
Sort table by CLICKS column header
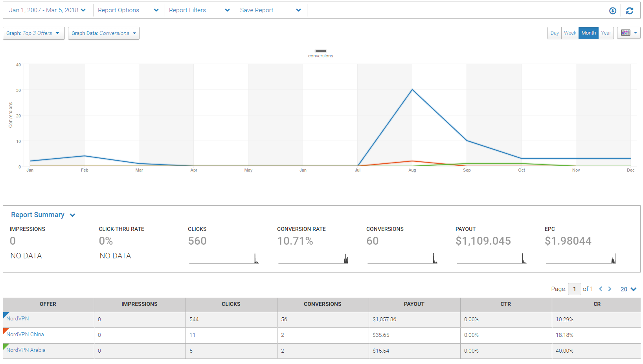click(x=231, y=304)
